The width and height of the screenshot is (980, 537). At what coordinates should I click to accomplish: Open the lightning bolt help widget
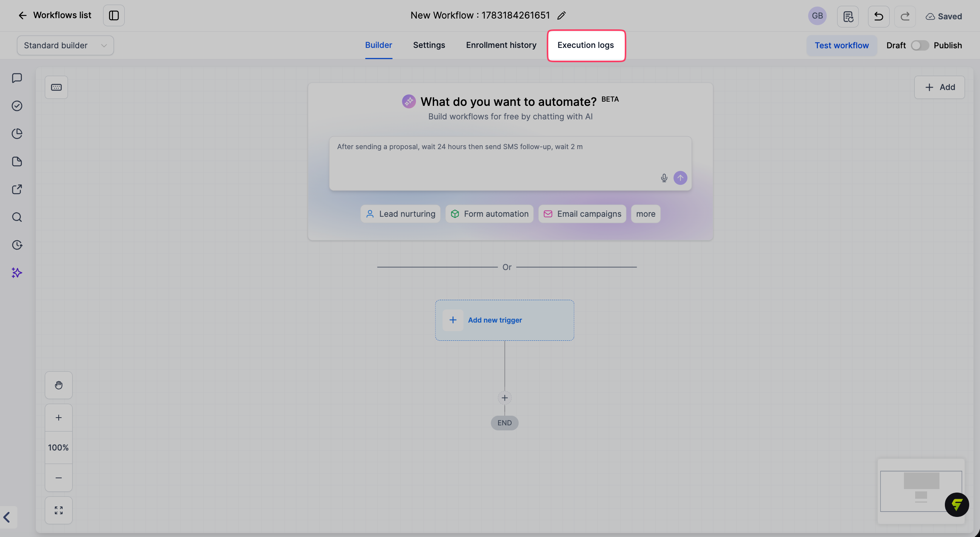click(x=957, y=505)
